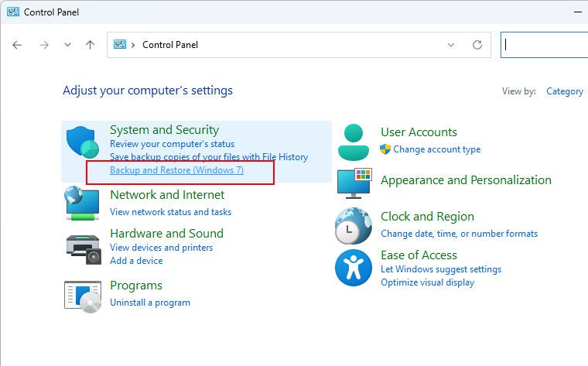588x366 pixels.
Task: Click the Network and Internet globe icon
Action: pos(83,204)
